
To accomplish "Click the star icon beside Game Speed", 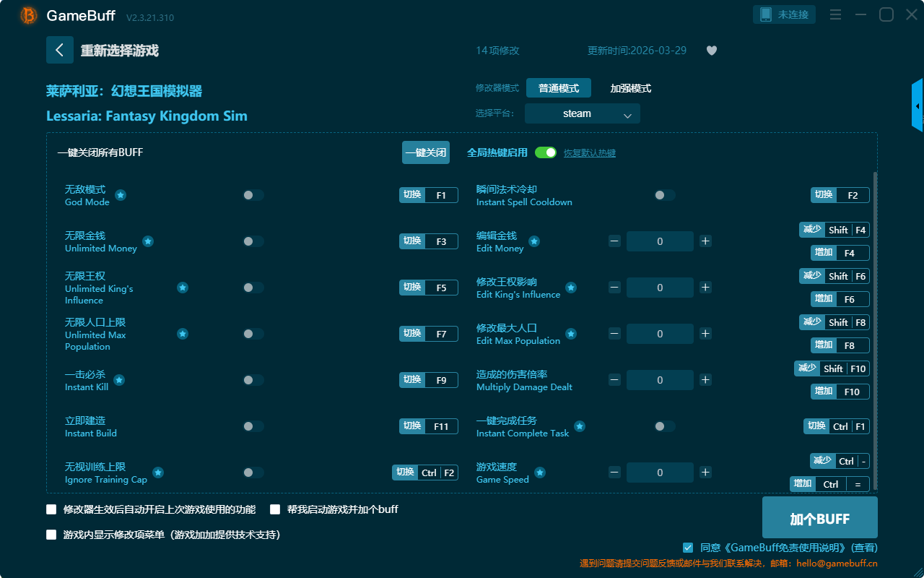I will tap(539, 473).
